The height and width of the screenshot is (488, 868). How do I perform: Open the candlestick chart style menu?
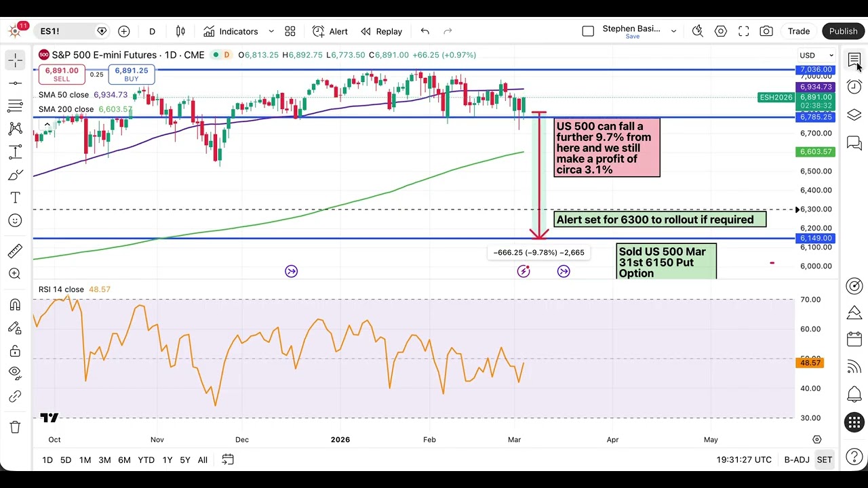180,31
